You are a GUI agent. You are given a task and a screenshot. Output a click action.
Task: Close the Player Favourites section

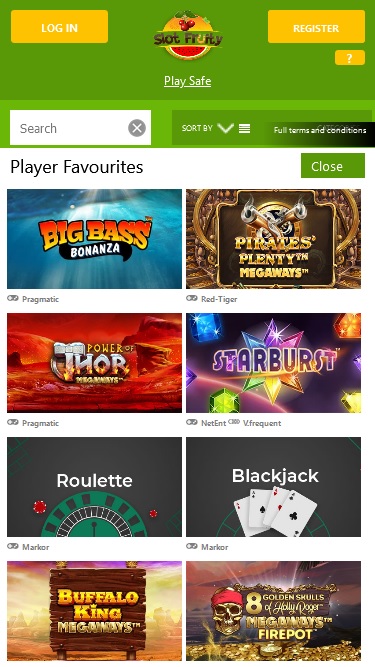coord(333,165)
